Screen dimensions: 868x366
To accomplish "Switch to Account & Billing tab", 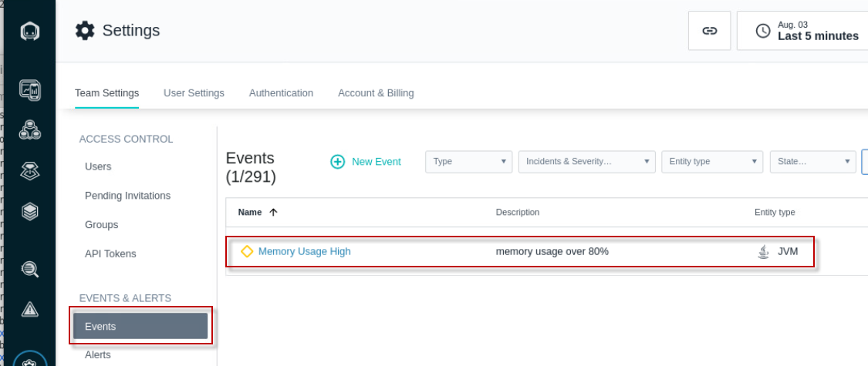I will [376, 93].
